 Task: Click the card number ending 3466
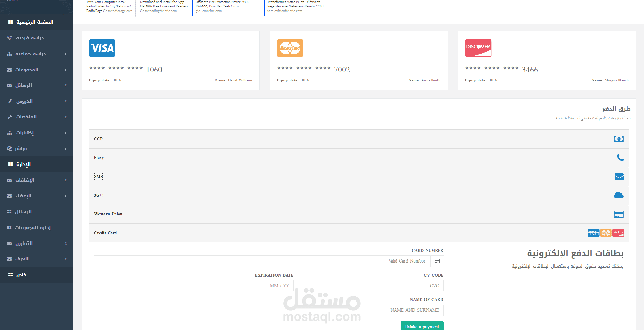coord(501,70)
